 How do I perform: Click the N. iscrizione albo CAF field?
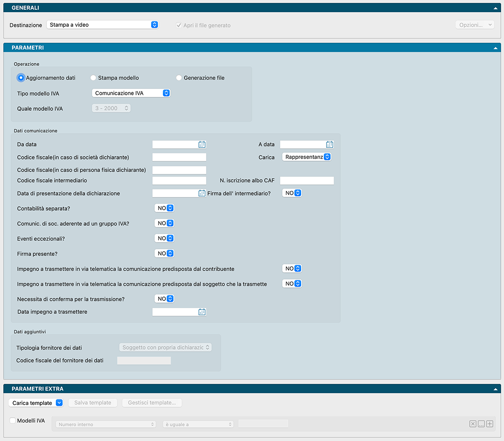click(x=307, y=181)
